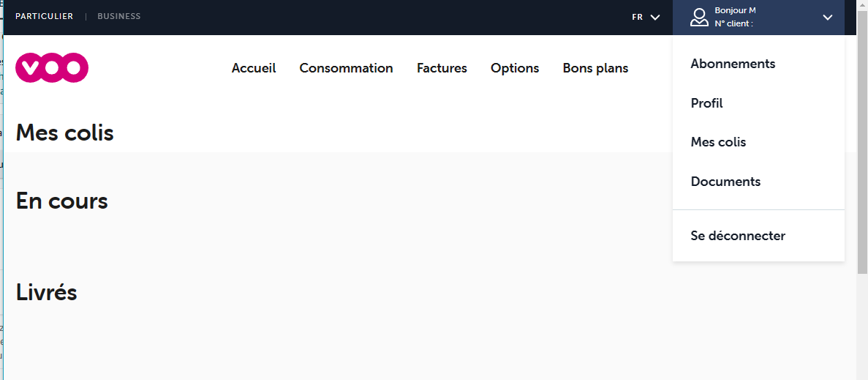Viewport: 868px width, 380px height.
Task: Select Mes colis in the account dropdown
Action: (718, 142)
